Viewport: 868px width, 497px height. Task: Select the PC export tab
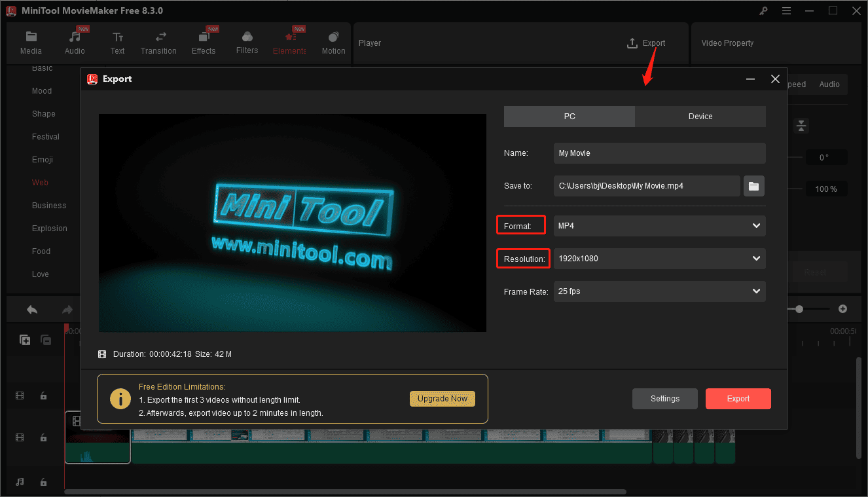(x=570, y=116)
